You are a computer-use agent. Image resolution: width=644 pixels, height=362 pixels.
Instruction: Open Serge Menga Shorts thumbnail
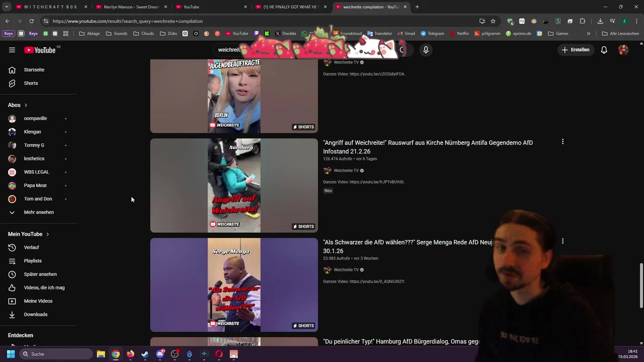tap(234, 285)
